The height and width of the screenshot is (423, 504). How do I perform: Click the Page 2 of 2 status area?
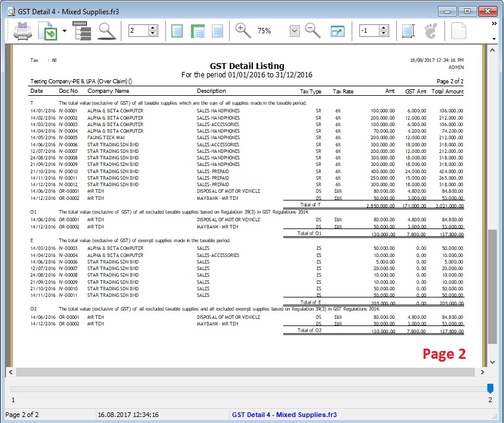[24, 413]
